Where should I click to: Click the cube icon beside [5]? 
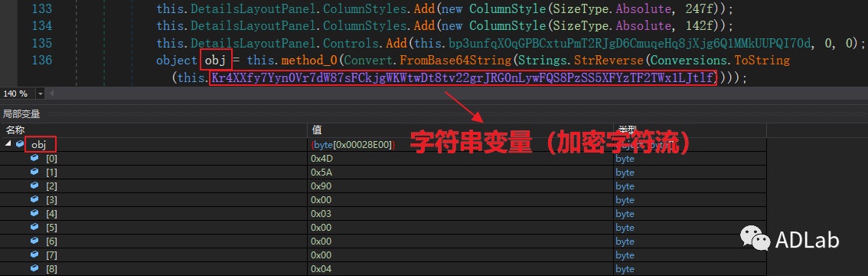click(34, 228)
